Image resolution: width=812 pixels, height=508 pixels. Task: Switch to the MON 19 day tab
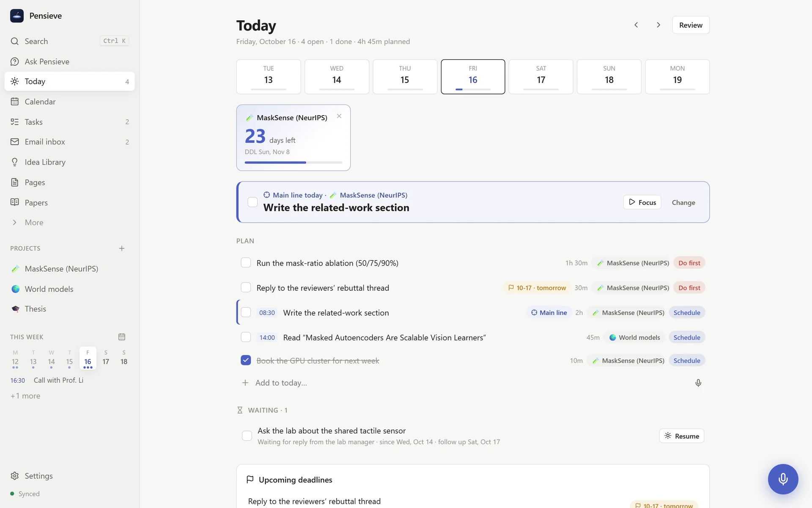[677, 77]
